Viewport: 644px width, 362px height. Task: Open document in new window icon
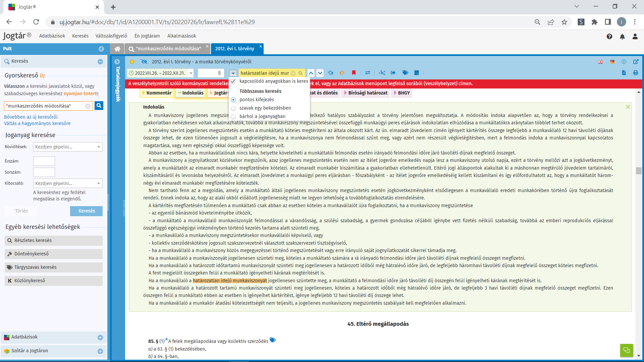pyautogui.click(x=636, y=62)
